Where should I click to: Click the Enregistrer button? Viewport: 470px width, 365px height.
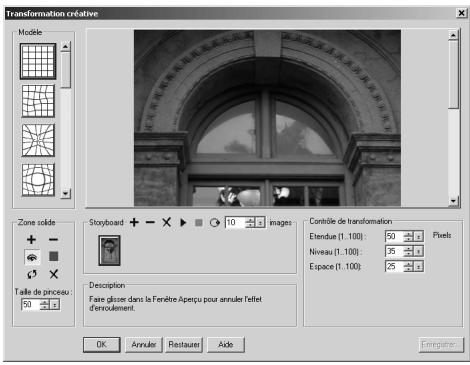[441, 345]
